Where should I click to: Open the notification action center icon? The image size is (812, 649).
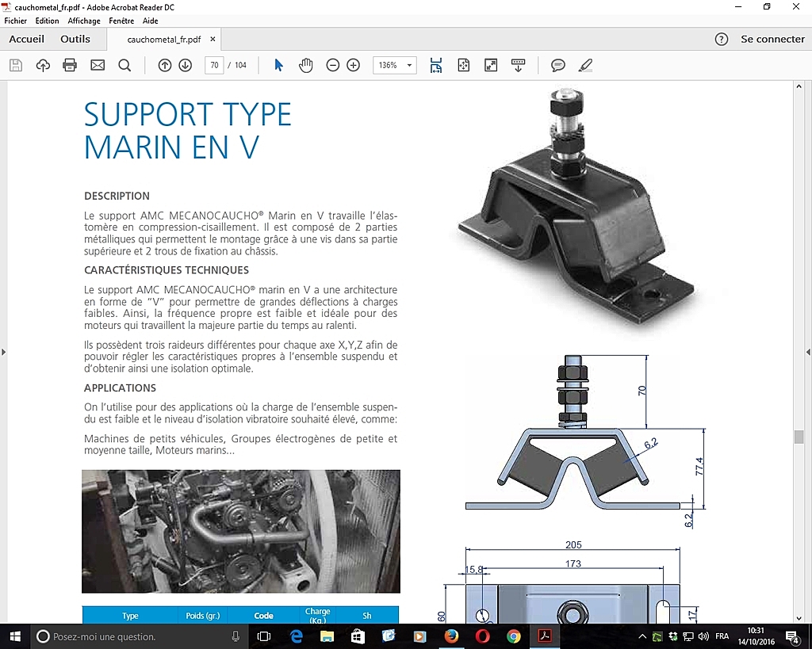(x=792, y=637)
